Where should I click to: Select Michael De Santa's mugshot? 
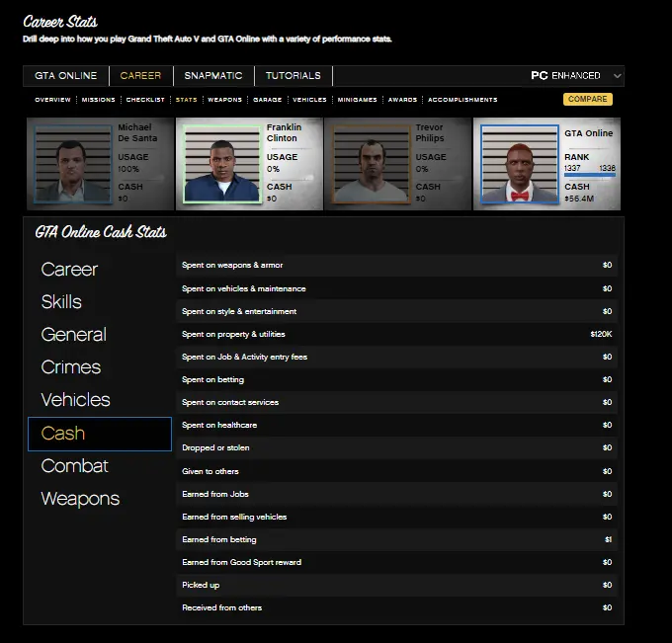coord(73,164)
